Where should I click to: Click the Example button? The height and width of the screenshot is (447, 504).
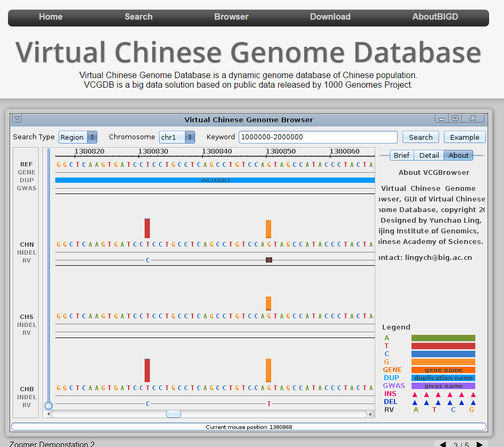pyautogui.click(x=465, y=137)
